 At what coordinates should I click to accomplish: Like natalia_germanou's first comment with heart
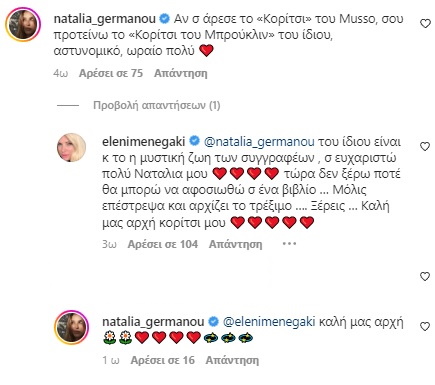pyautogui.click(x=425, y=24)
